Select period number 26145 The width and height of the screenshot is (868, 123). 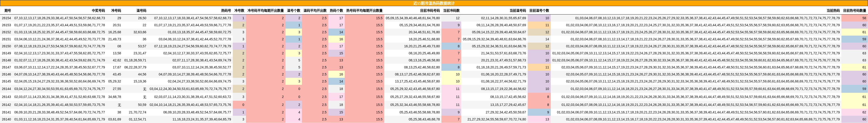coord(6,81)
